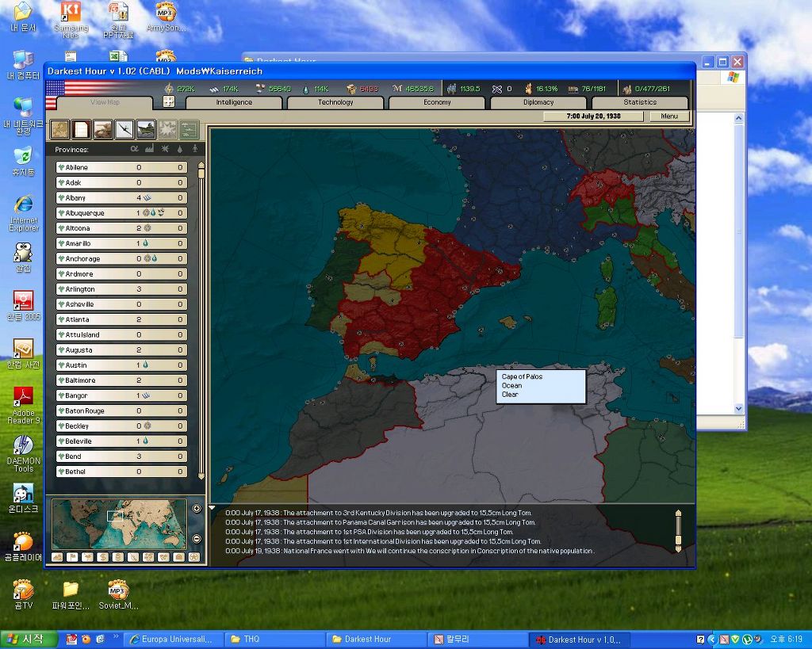
Task: Expand the message log with the arrow
Action: coord(212,508)
